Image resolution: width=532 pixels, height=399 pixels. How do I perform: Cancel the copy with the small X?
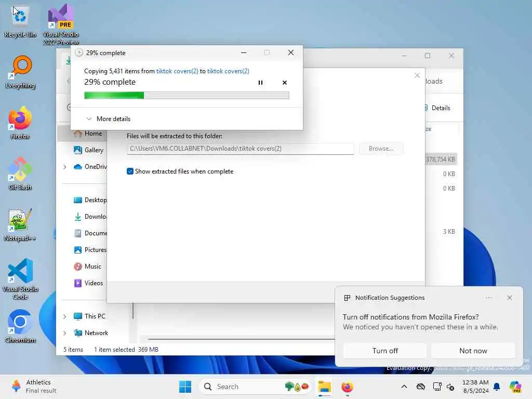point(285,83)
